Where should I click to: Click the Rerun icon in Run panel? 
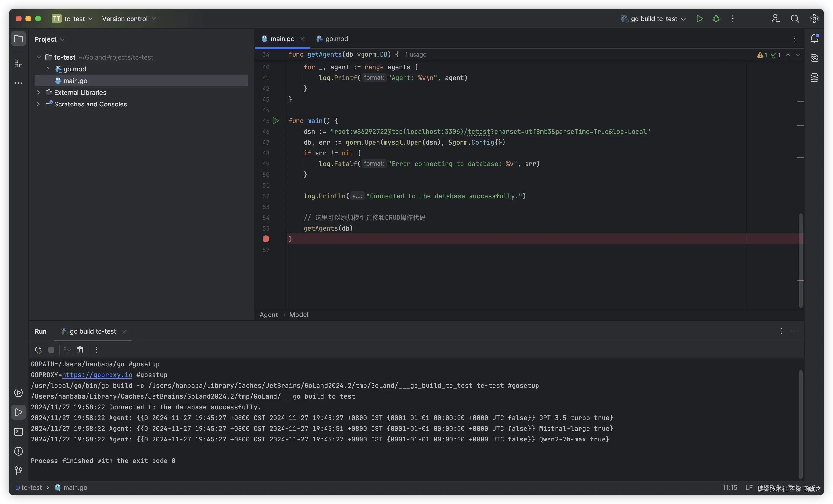[38, 350]
